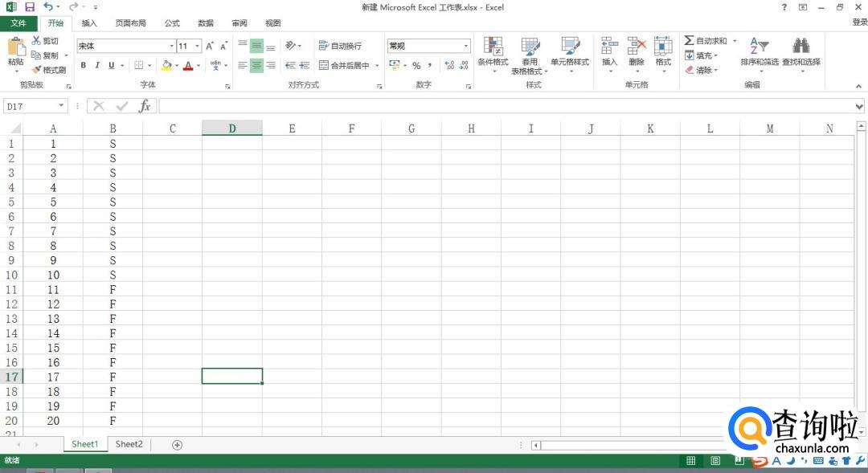Click the Paste button
This screenshot has width=868, height=473.
pos(16,55)
